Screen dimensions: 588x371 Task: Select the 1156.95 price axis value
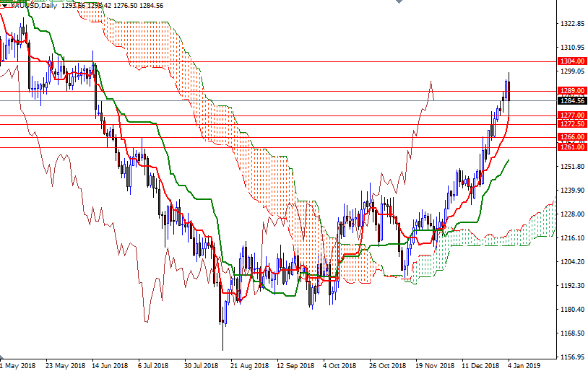[x=571, y=357]
